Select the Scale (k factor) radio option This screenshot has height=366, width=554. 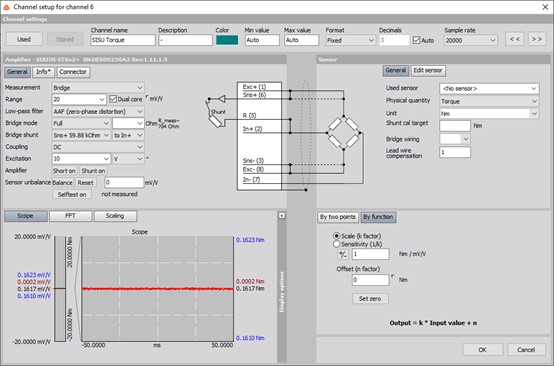[336, 236]
